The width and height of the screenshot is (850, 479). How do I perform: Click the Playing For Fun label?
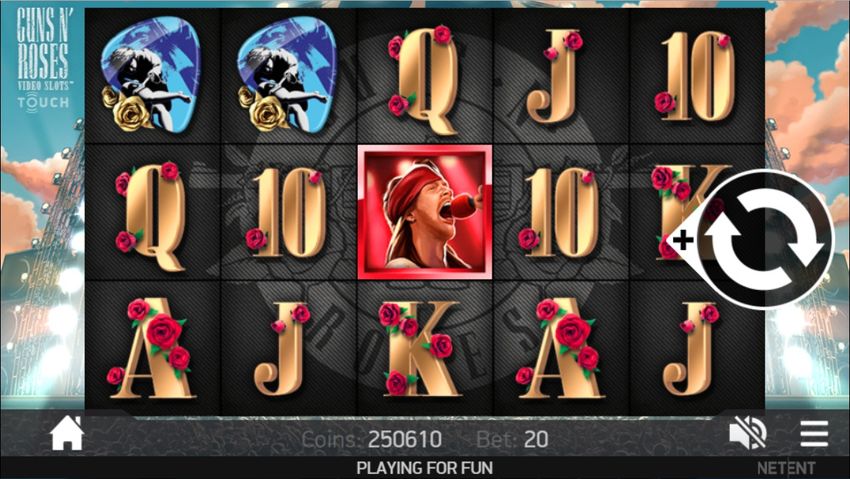pyautogui.click(x=424, y=468)
